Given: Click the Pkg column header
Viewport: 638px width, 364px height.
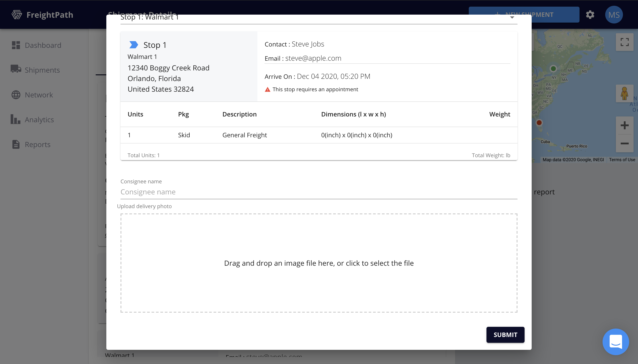Looking at the screenshot, I should point(183,114).
